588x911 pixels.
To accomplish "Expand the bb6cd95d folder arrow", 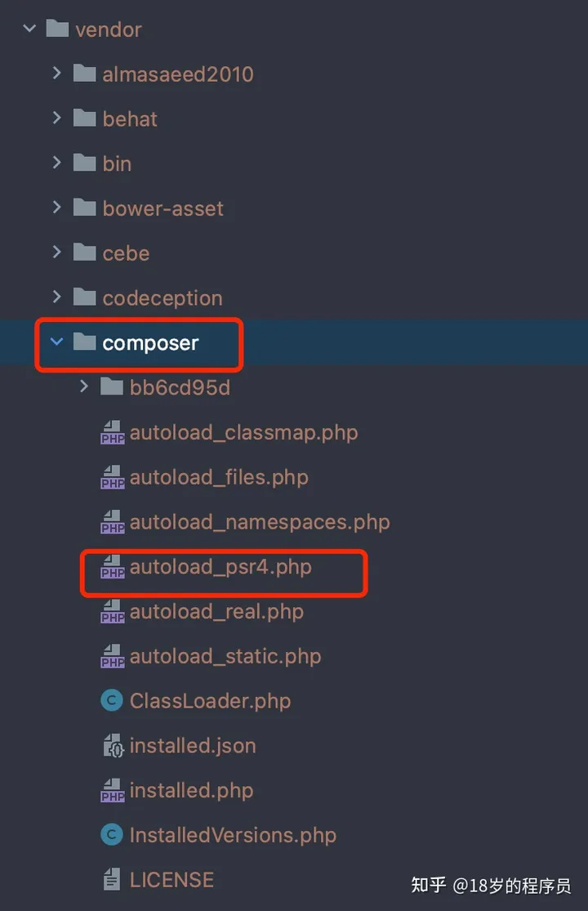I will click(x=84, y=386).
